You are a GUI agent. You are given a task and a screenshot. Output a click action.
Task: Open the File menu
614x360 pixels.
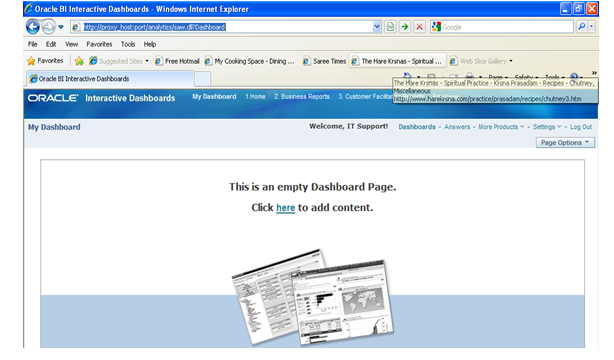(33, 44)
